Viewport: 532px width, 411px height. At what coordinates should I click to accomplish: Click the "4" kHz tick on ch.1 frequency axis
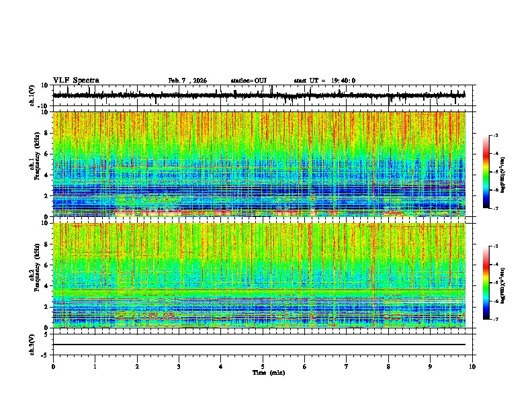[47, 175]
